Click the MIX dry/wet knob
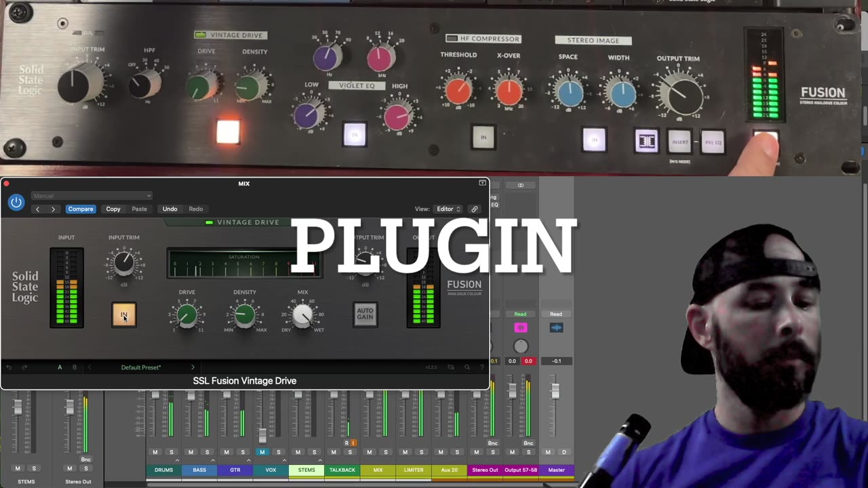The height and width of the screenshot is (488, 868). click(x=302, y=315)
